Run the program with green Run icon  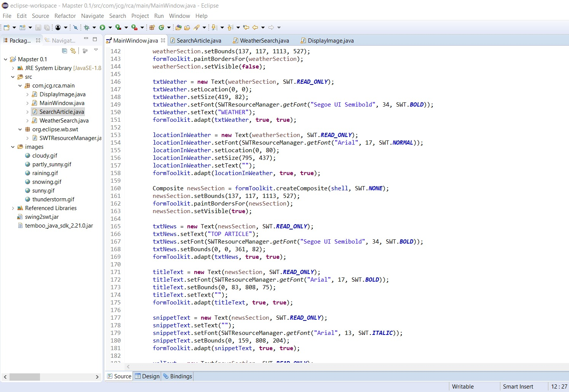(x=102, y=27)
